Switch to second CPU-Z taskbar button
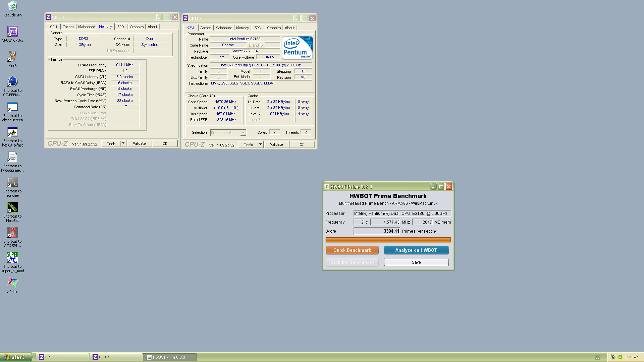The width and height of the screenshot is (644, 362). click(116, 357)
